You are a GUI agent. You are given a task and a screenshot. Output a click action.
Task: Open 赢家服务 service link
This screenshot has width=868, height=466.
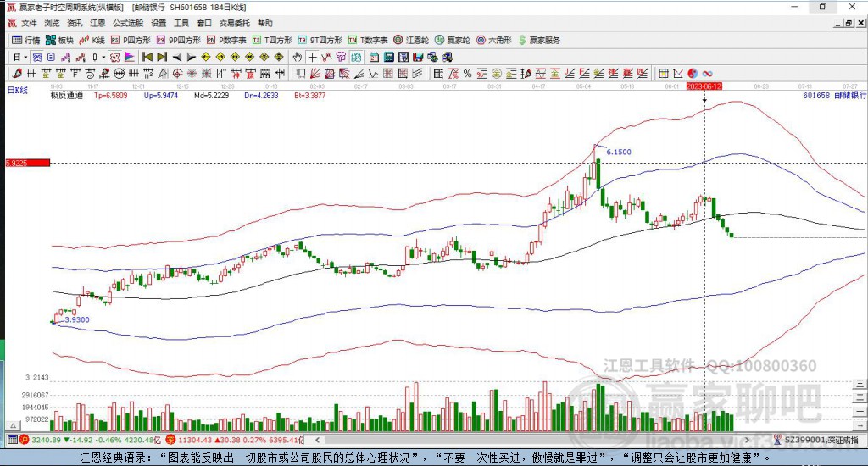point(539,40)
